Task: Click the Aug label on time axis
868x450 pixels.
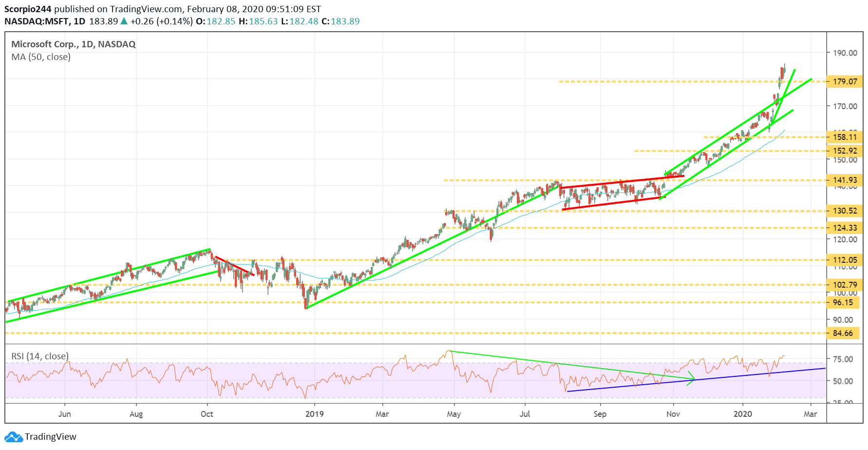Action: (x=136, y=414)
